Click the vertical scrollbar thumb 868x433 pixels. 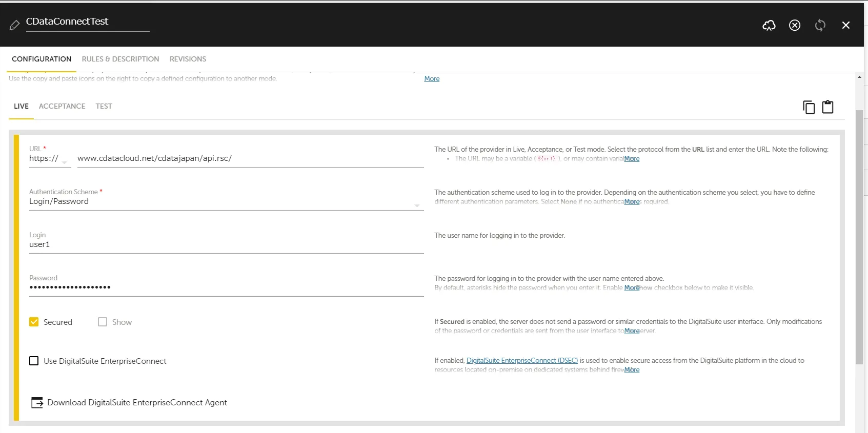pyautogui.click(x=859, y=236)
